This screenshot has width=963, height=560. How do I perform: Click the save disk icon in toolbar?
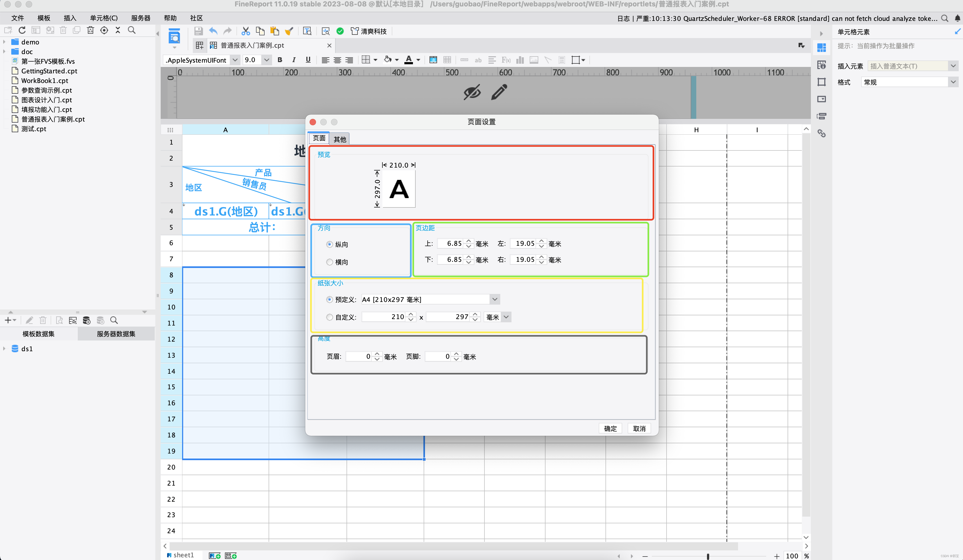click(x=198, y=31)
